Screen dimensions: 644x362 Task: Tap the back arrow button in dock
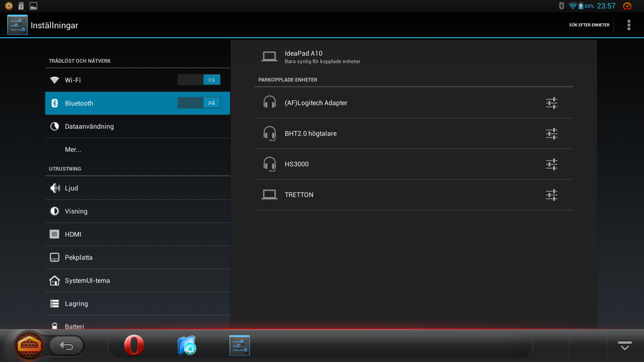[67, 346]
